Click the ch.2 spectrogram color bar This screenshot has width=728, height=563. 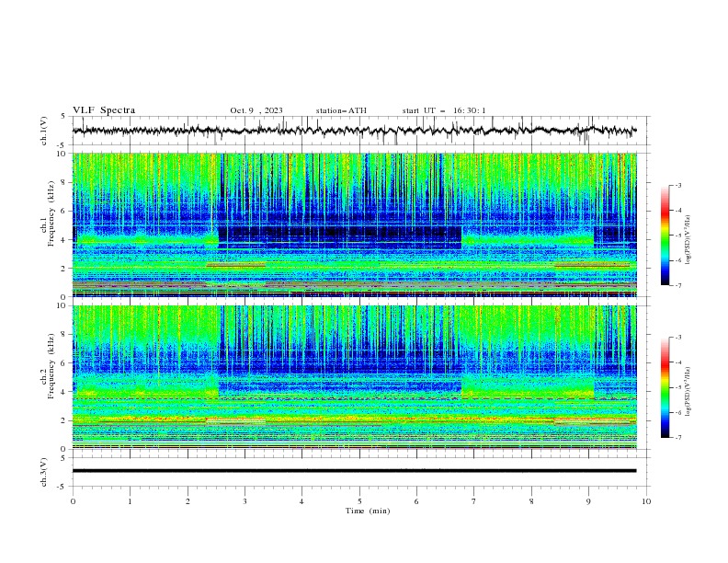(x=665, y=387)
